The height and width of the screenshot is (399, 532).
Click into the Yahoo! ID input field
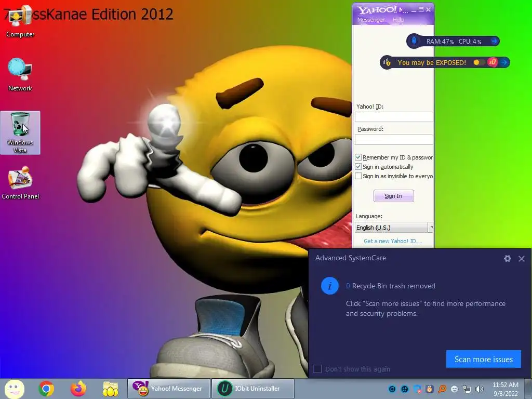pyautogui.click(x=394, y=117)
